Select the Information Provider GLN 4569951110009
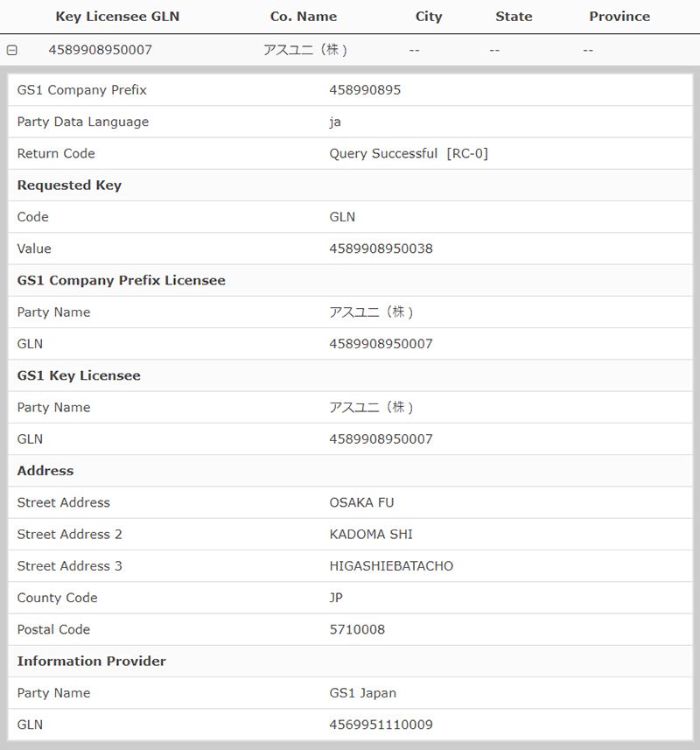700x750 pixels. 381,725
